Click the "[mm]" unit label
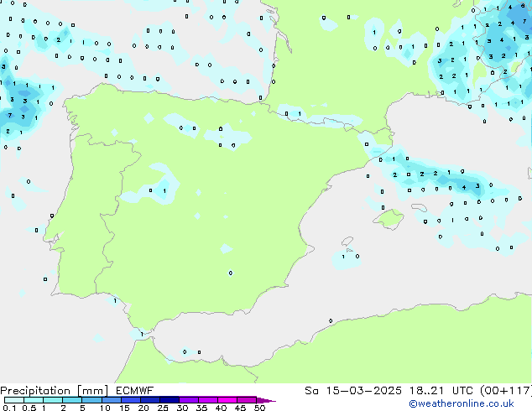532x411 pixels. [x=92, y=391]
